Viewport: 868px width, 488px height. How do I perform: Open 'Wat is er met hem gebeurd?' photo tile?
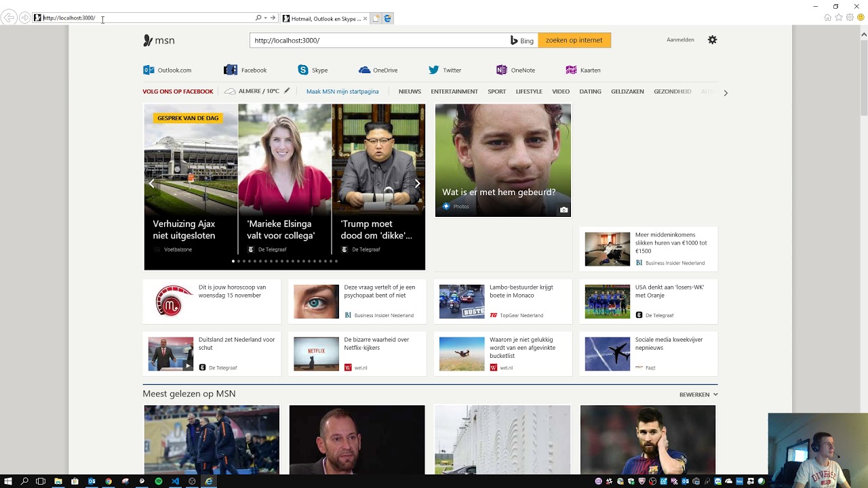502,161
